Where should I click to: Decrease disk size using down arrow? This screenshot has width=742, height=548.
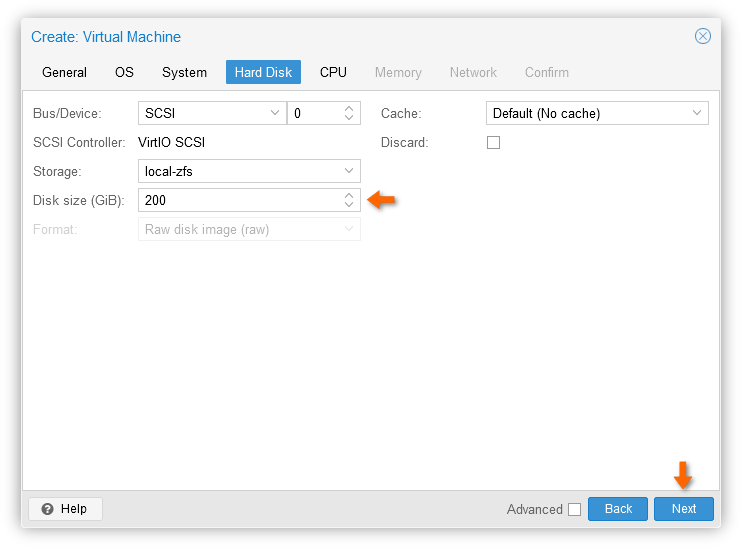pyautogui.click(x=349, y=204)
